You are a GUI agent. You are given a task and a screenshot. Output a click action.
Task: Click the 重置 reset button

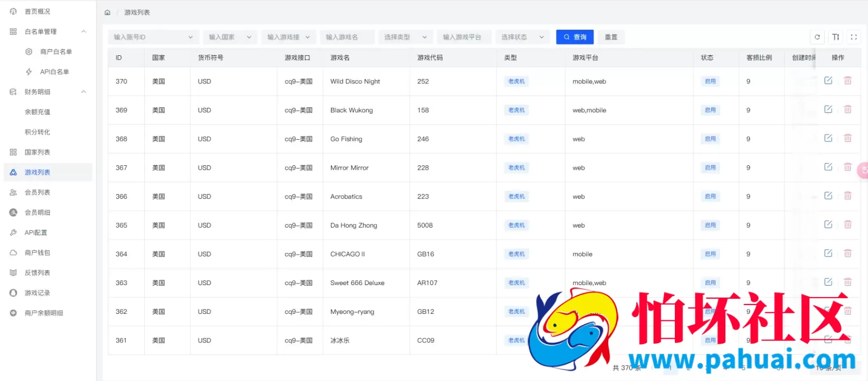(611, 37)
